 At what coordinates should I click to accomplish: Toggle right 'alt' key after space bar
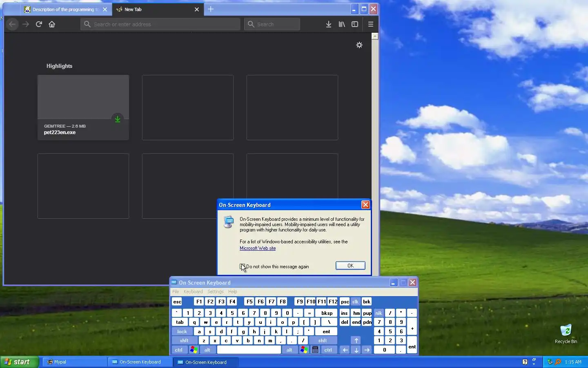click(290, 350)
